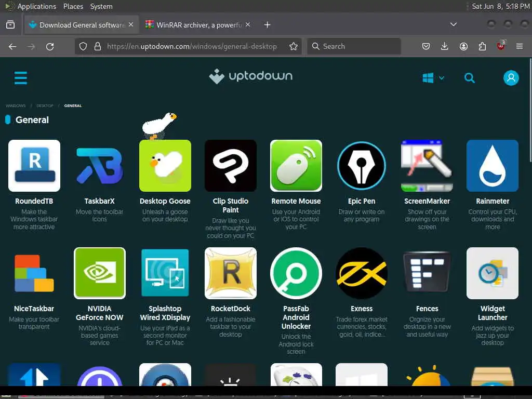
Task: Open the Fences title link
Action: 427,309
